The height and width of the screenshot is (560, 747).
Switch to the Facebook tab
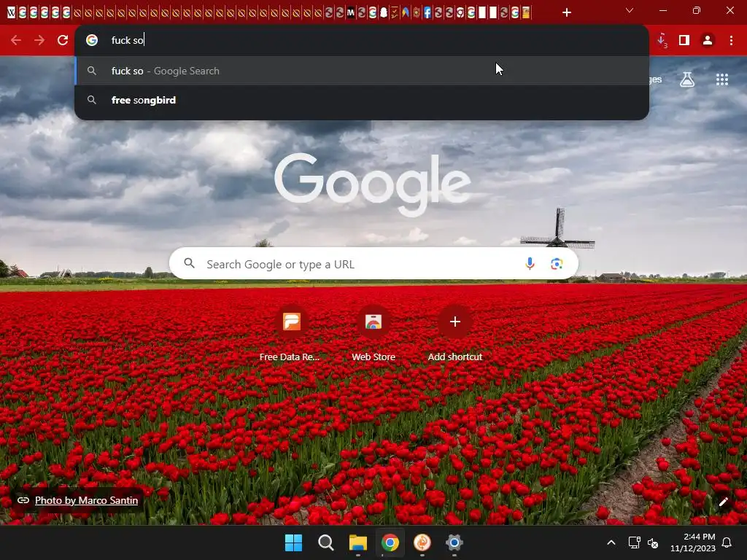tap(427, 13)
